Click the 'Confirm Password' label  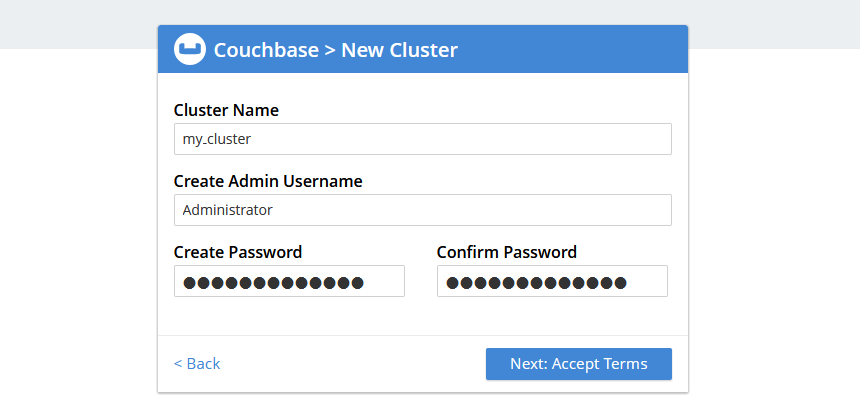click(506, 252)
